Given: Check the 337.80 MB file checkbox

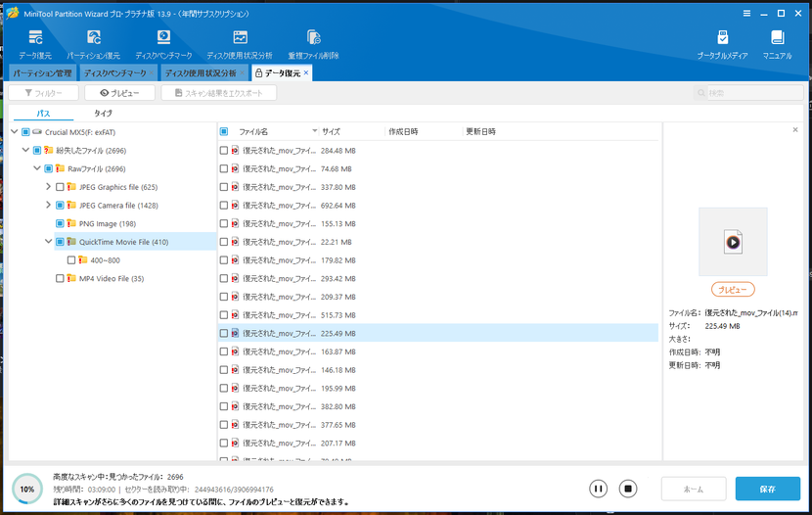Looking at the screenshot, I should coord(224,187).
